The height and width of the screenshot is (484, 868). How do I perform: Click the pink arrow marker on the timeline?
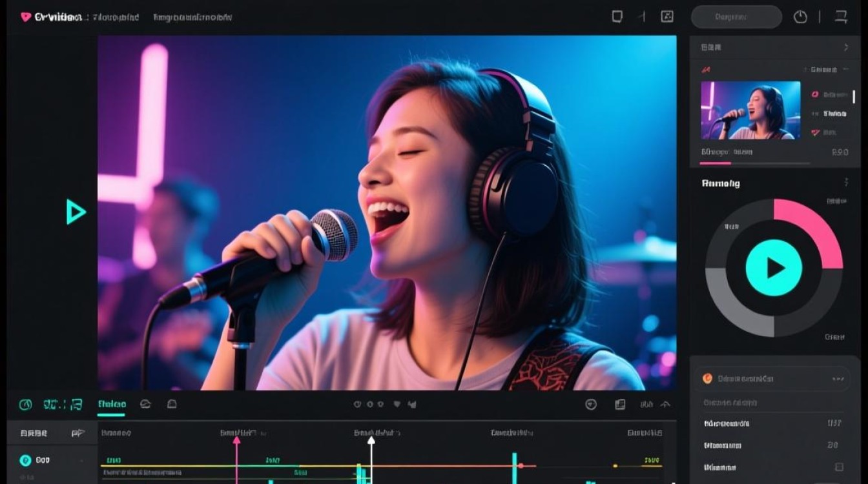point(236,440)
